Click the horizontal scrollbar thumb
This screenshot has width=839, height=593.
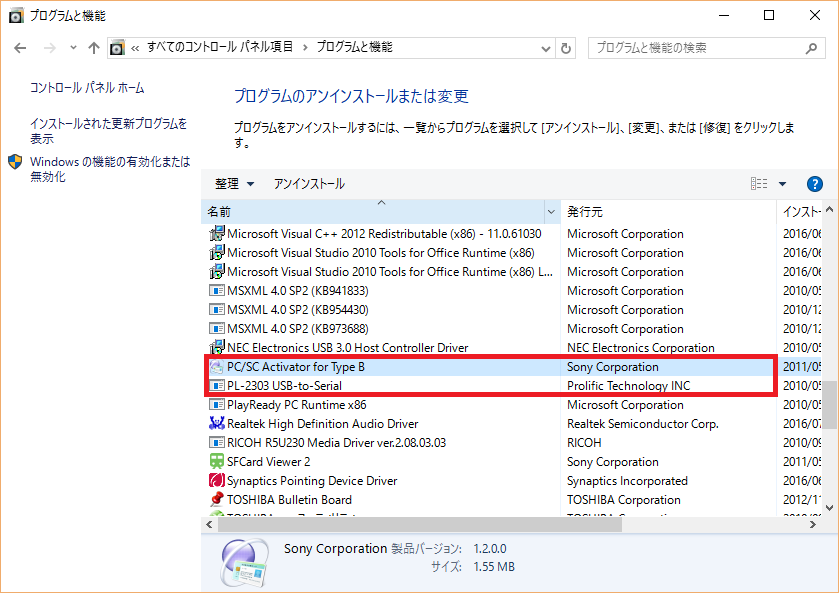pyautogui.click(x=420, y=524)
